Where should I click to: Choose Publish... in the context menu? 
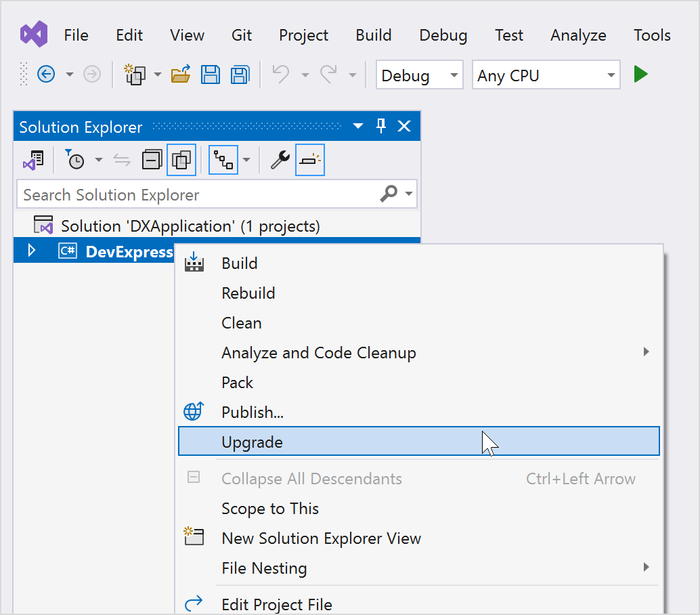point(252,412)
